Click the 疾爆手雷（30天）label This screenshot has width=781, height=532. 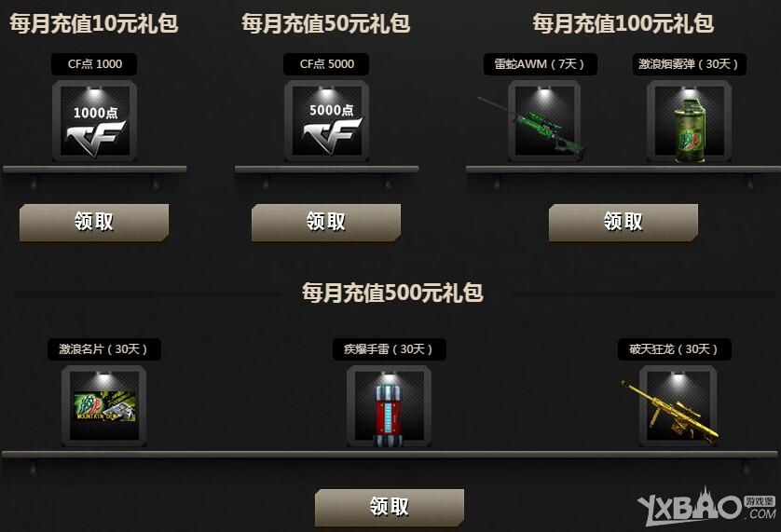tap(389, 349)
